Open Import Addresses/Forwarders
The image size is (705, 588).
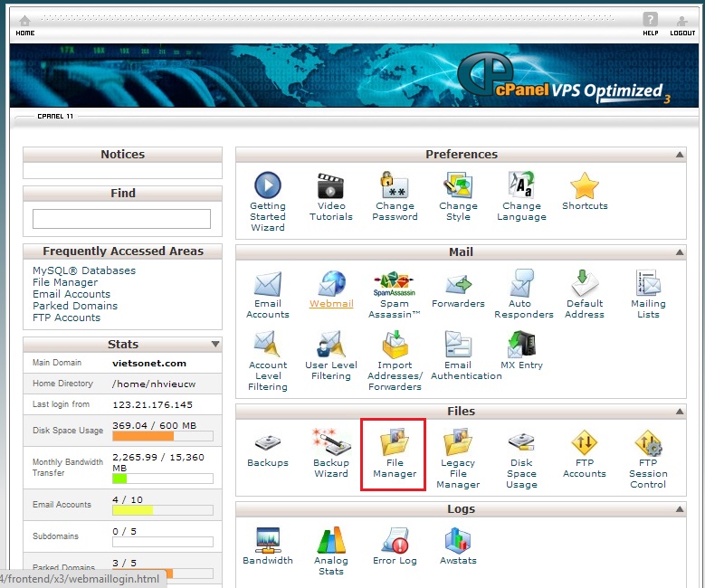(395, 361)
